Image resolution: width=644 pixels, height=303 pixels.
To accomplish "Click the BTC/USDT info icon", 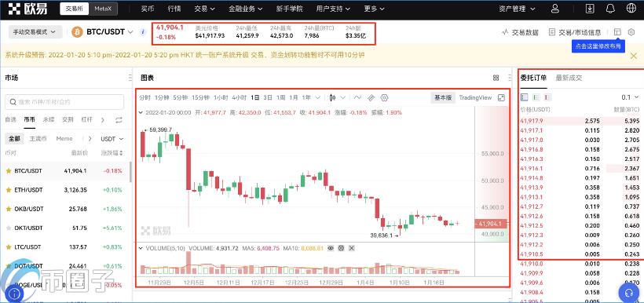I will pyautogui.click(x=142, y=32).
